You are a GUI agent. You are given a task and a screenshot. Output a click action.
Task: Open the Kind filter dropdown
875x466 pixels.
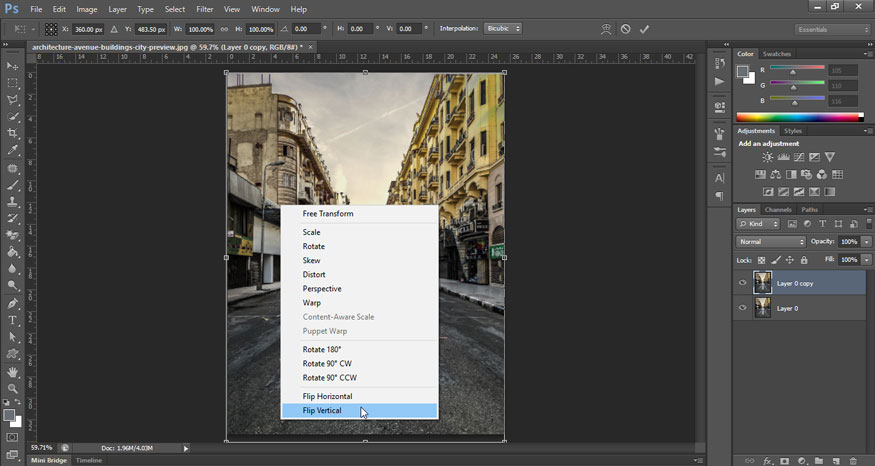pos(758,224)
